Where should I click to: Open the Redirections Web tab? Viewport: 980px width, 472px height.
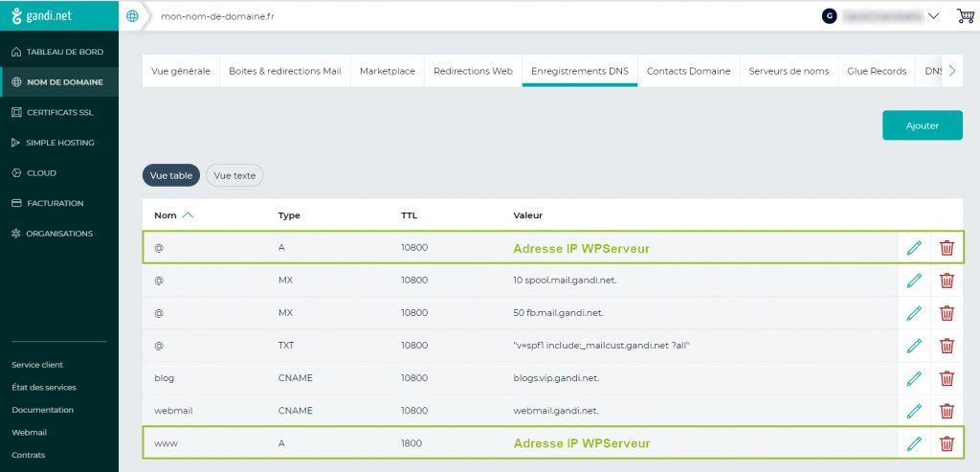[473, 71]
